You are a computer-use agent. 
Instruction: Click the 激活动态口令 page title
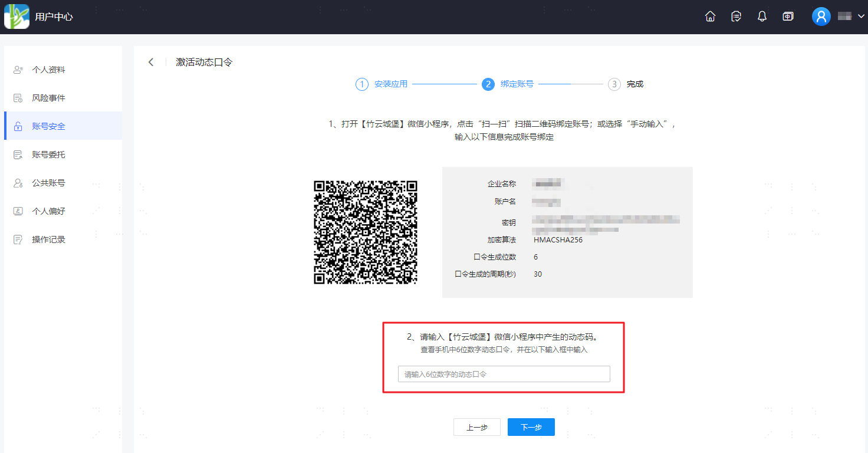pyautogui.click(x=204, y=62)
